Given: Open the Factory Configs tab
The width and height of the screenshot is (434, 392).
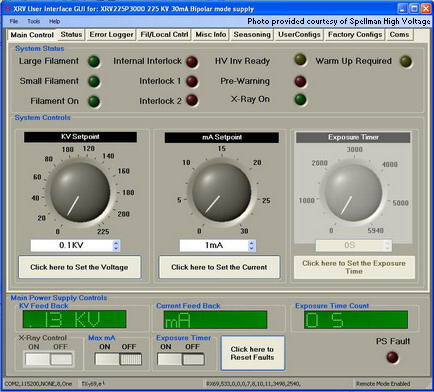Looking at the screenshot, I should point(355,34).
